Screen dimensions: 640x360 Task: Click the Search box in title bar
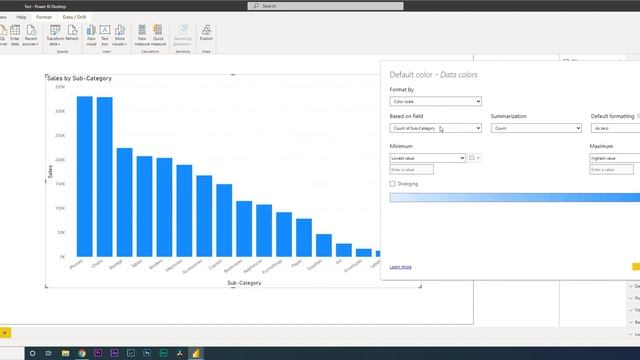pos(325,6)
